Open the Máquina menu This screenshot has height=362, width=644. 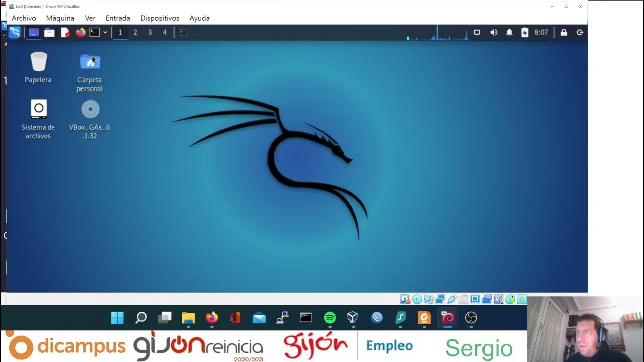(x=60, y=18)
